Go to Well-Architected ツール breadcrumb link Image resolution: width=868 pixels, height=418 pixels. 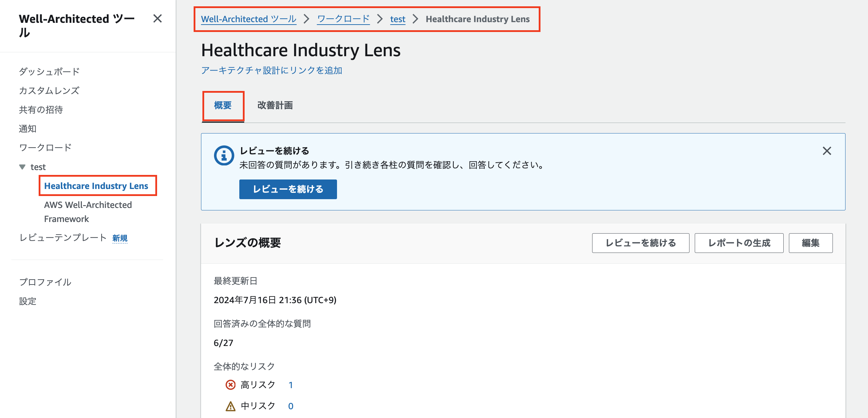tap(249, 19)
